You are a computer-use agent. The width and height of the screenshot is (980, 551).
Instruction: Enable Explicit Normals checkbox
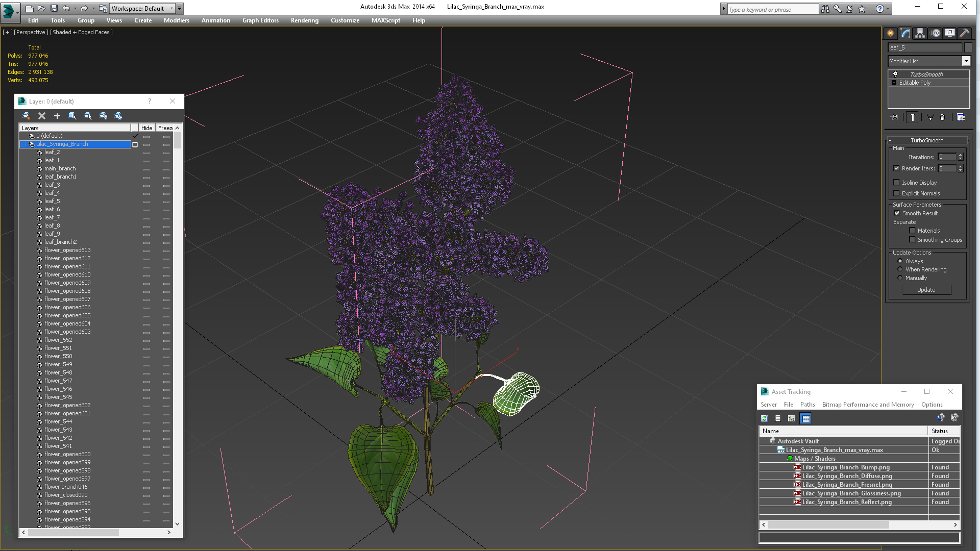click(x=896, y=193)
